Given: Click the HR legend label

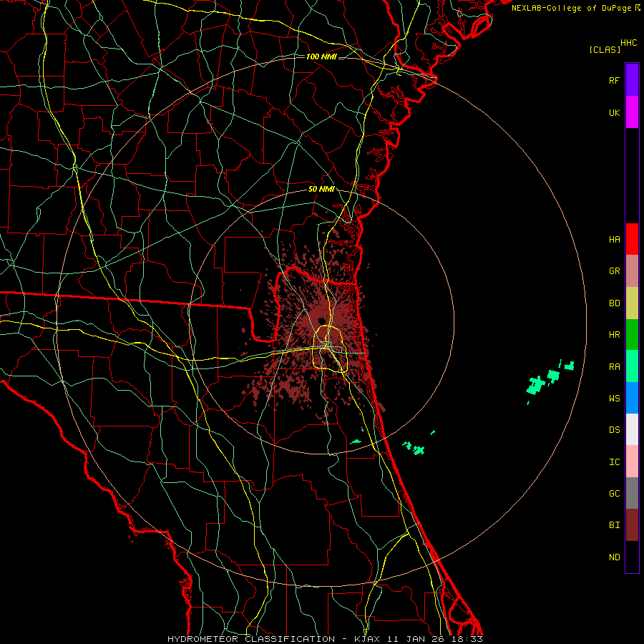Looking at the screenshot, I should click(614, 335).
